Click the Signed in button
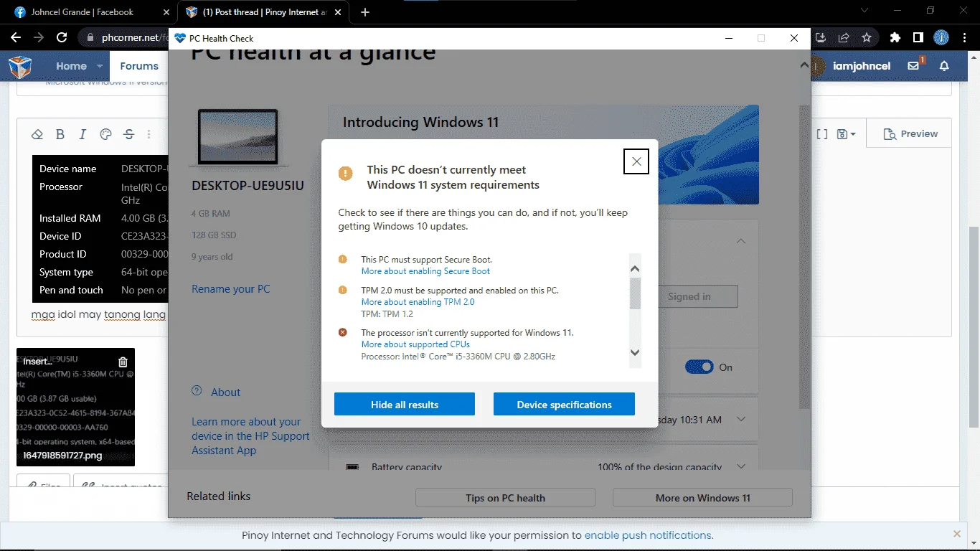980x551 pixels. click(689, 296)
